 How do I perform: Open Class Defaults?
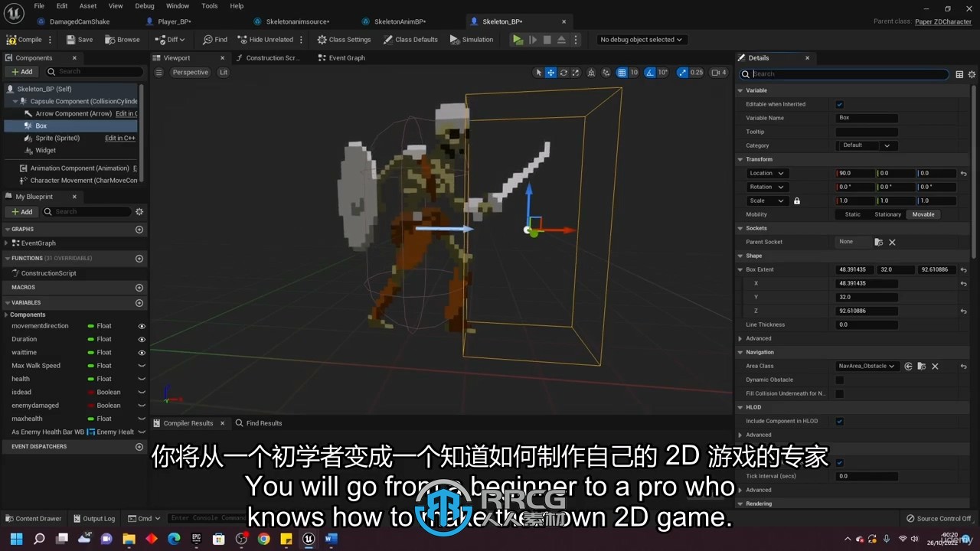coord(410,40)
